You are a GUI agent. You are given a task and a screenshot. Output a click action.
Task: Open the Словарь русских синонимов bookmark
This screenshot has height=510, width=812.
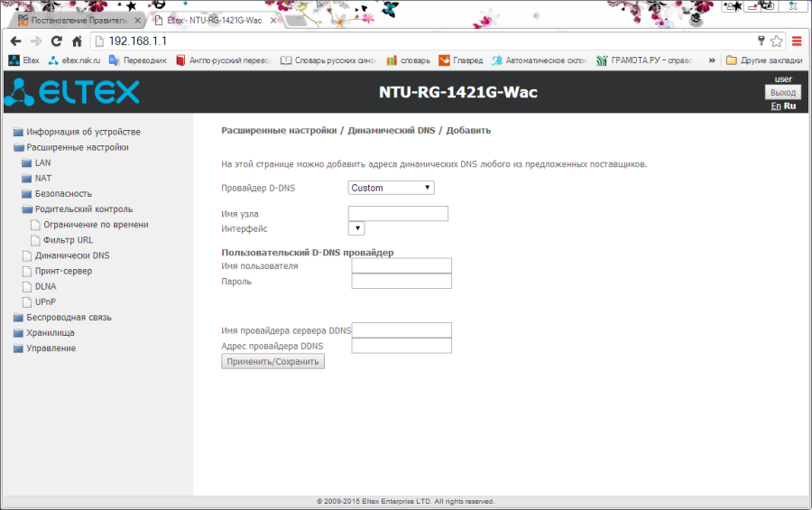[x=328, y=60]
